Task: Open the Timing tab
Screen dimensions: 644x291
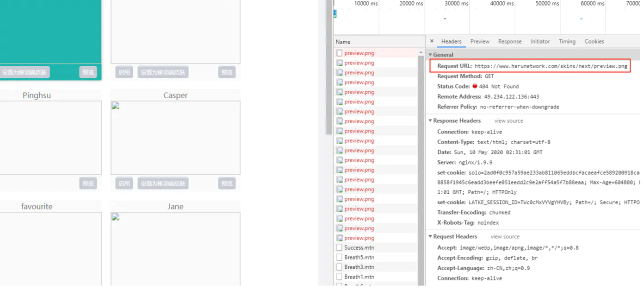Action: pyautogui.click(x=567, y=41)
